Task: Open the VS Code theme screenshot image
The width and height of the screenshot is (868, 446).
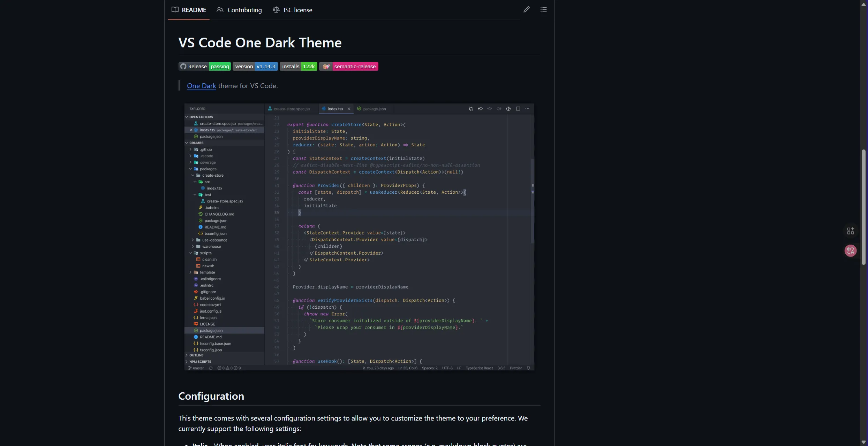Action: point(359,237)
